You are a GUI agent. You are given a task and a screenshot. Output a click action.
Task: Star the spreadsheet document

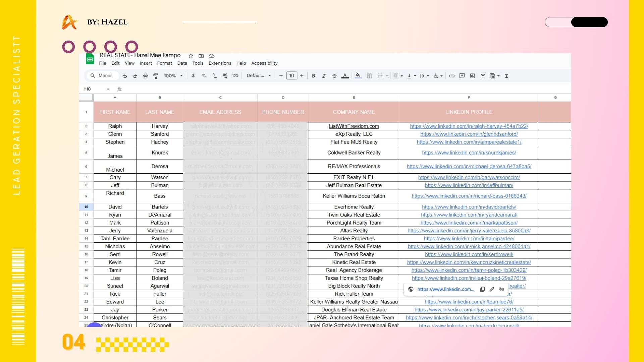pyautogui.click(x=191, y=56)
